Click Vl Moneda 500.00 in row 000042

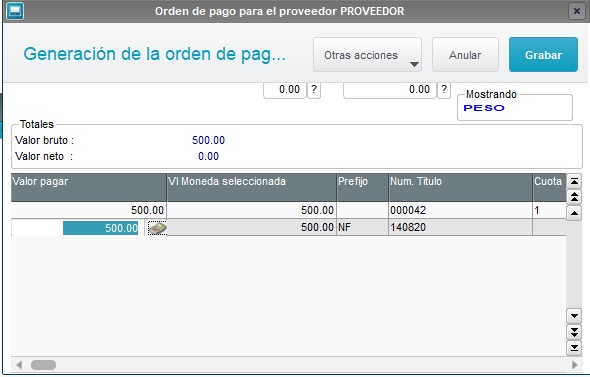click(252, 210)
